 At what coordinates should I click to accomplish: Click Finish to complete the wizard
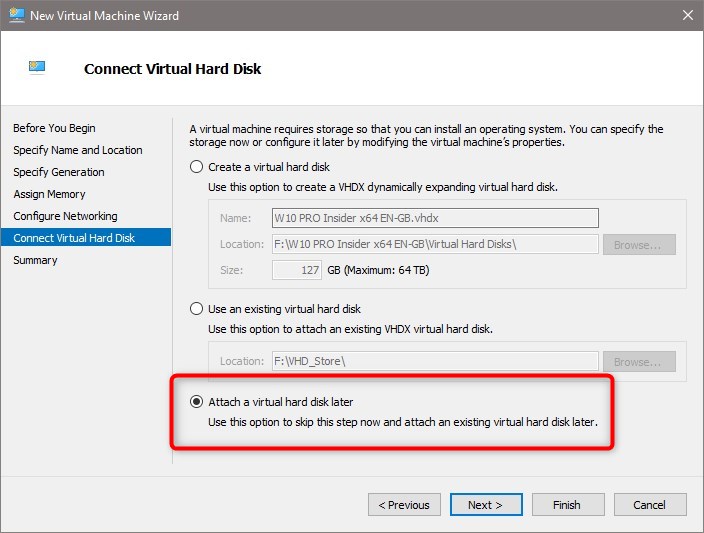[x=568, y=505]
